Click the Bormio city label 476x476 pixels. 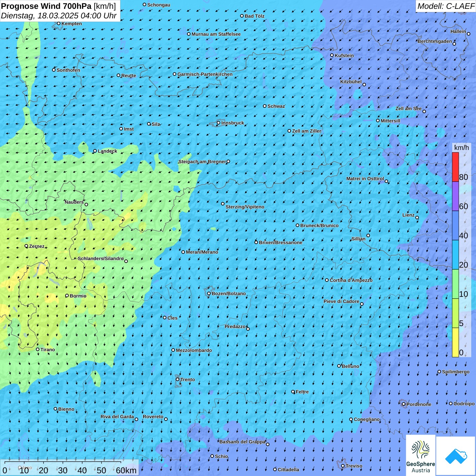click(78, 296)
